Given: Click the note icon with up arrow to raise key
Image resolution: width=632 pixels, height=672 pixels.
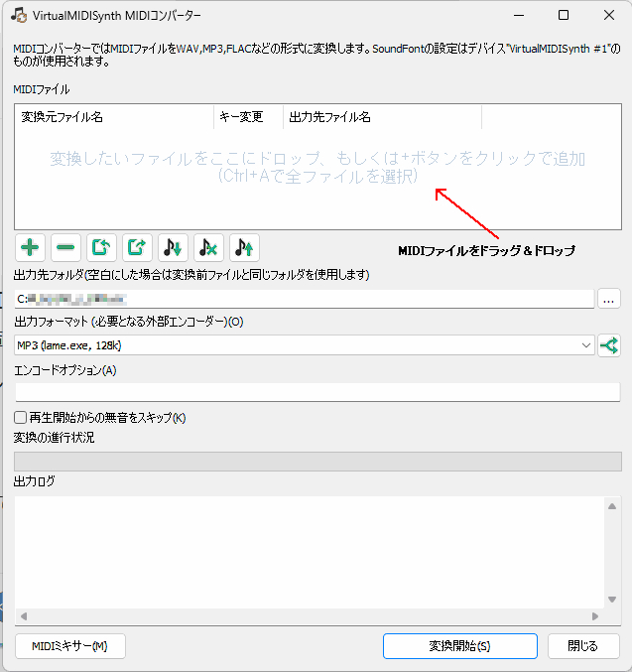Looking at the screenshot, I should (244, 248).
